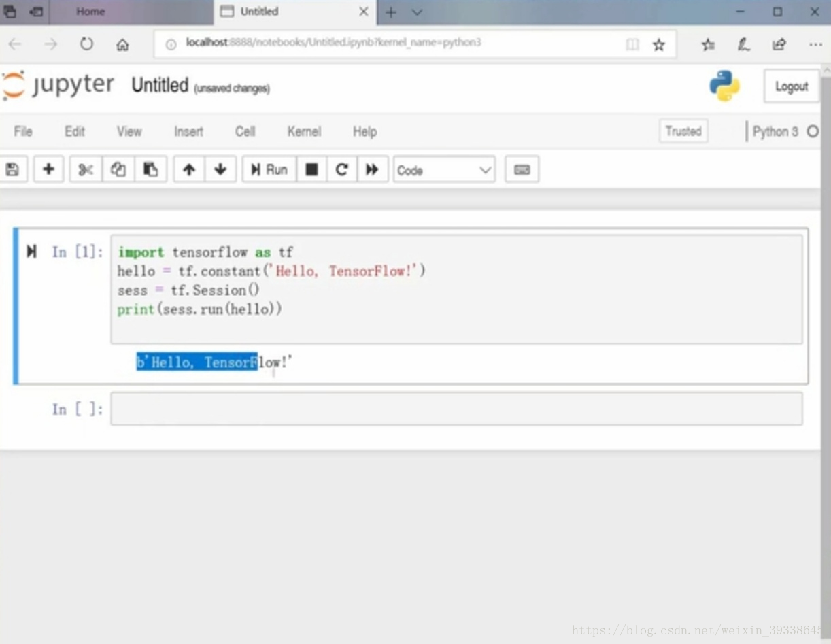Open the File menu
Viewport: 831px width, 644px height.
(x=23, y=131)
